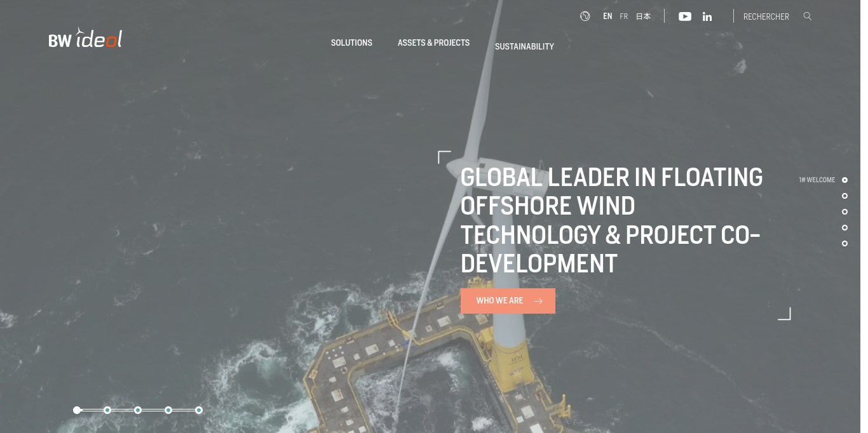The image size is (868, 433).
Task: Click the search magnifier icon
Action: tap(808, 16)
